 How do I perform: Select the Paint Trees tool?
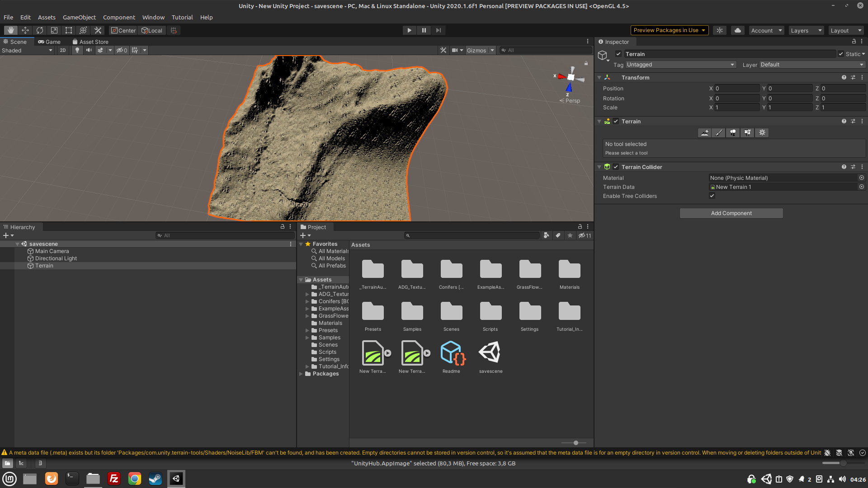coord(733,132)
